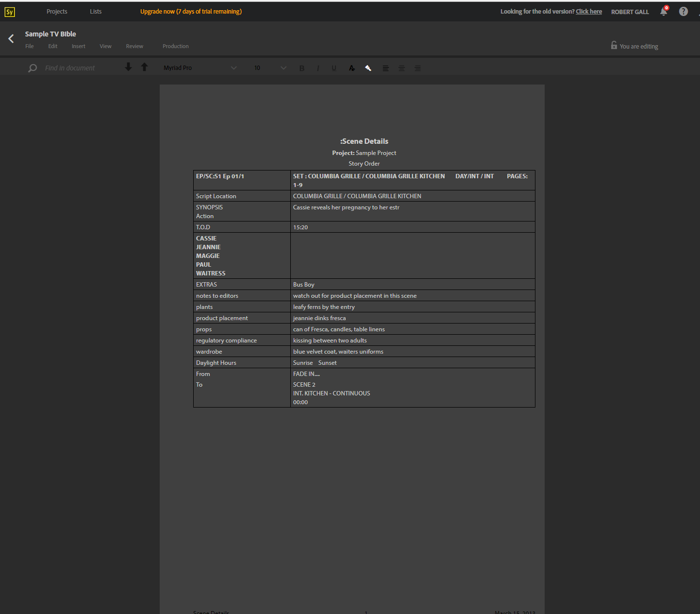Open the old version via Click here
Image resolution: width=700 pixels, height=614 pixels.
(589, 11)
